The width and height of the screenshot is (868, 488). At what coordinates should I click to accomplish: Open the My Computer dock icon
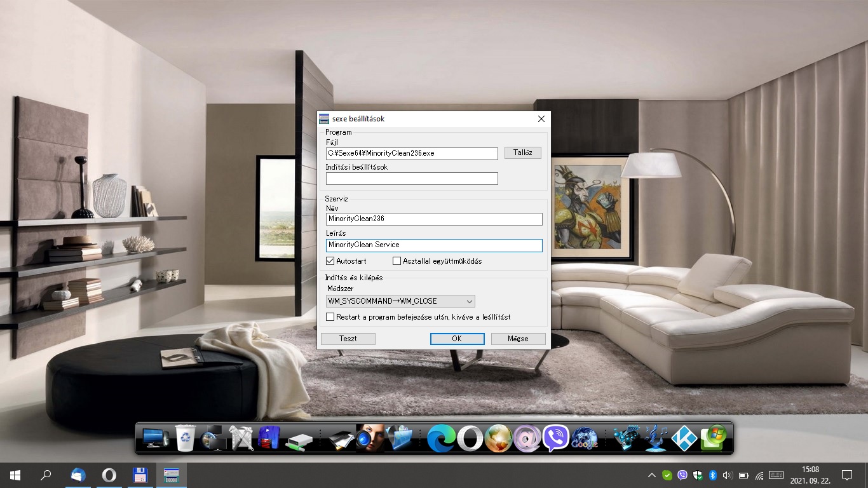click(155, 438)
